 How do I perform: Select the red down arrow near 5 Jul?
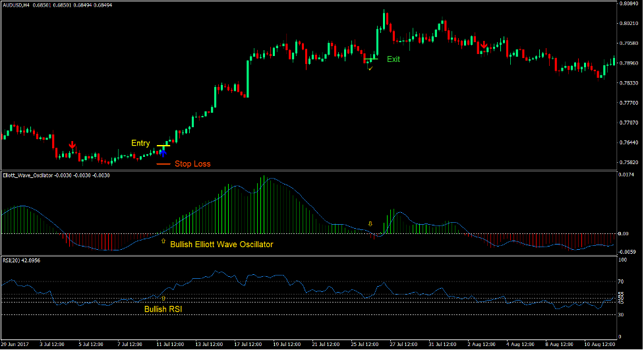tap(72, 145)
